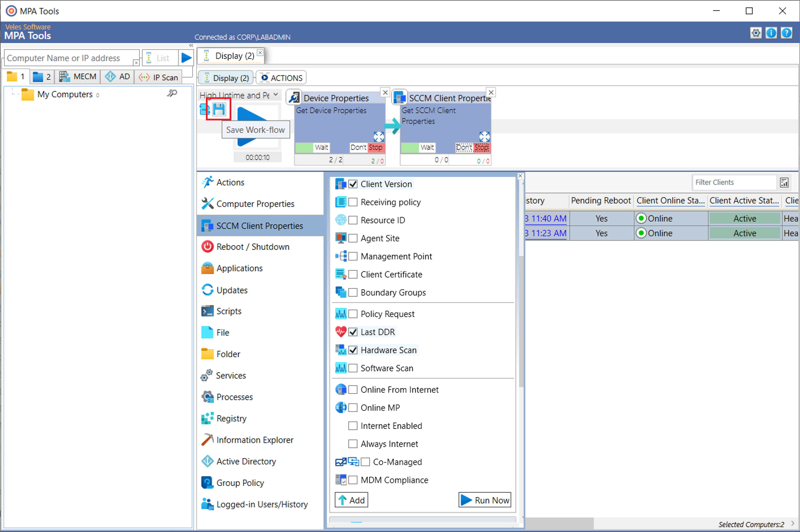Open the File category
Viewport: 800px width, 532px height.
[260, 333]
